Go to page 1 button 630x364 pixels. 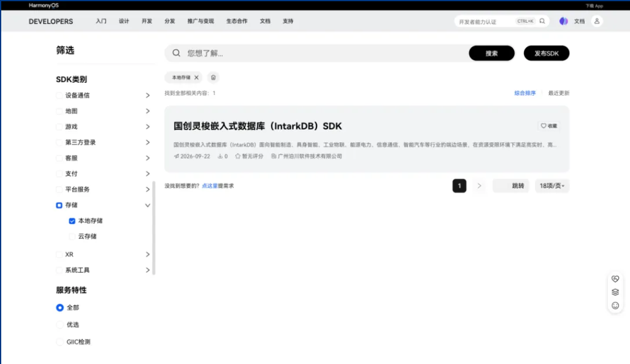459,186
